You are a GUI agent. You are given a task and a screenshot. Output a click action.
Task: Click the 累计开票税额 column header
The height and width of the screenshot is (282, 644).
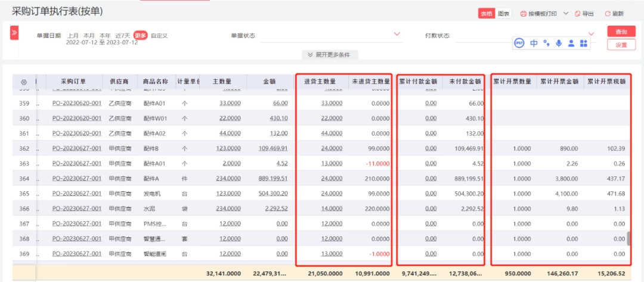click(x=606, y=81)
